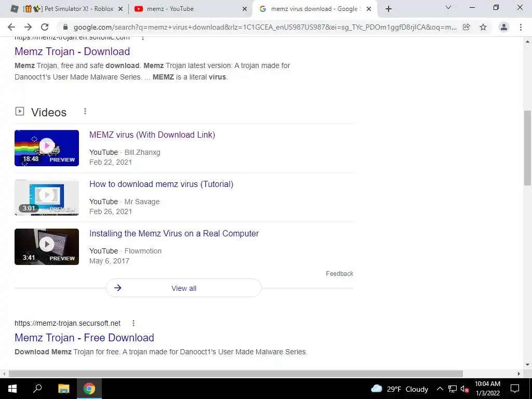The width and height of the screenshot is (532, 399).
Task: Open a new tab
Action: coord(389,9)
